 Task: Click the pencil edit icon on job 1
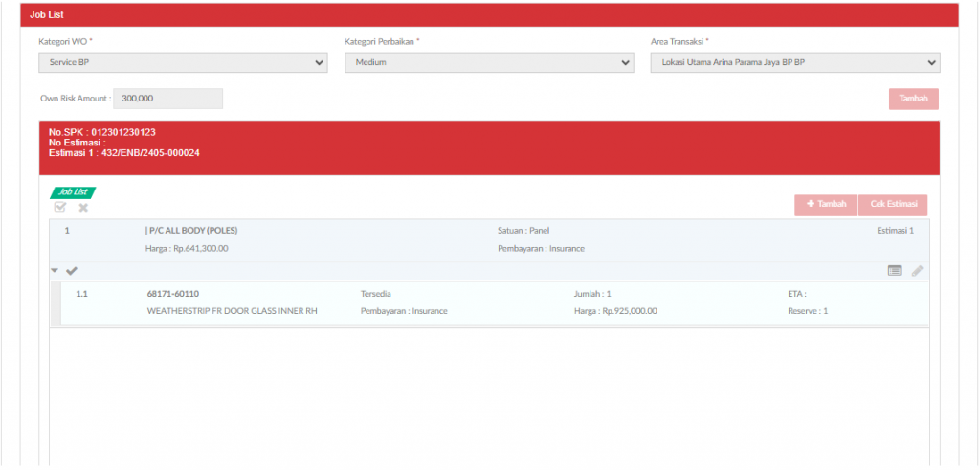(917, 271)
